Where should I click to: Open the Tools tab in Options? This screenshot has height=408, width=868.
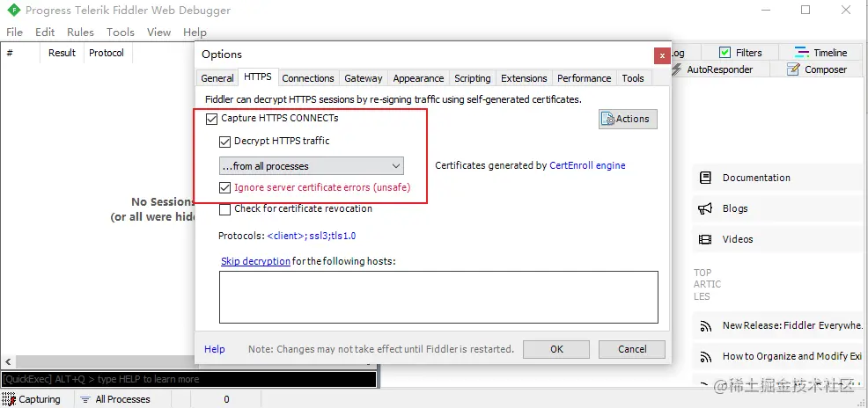(633, 78)
